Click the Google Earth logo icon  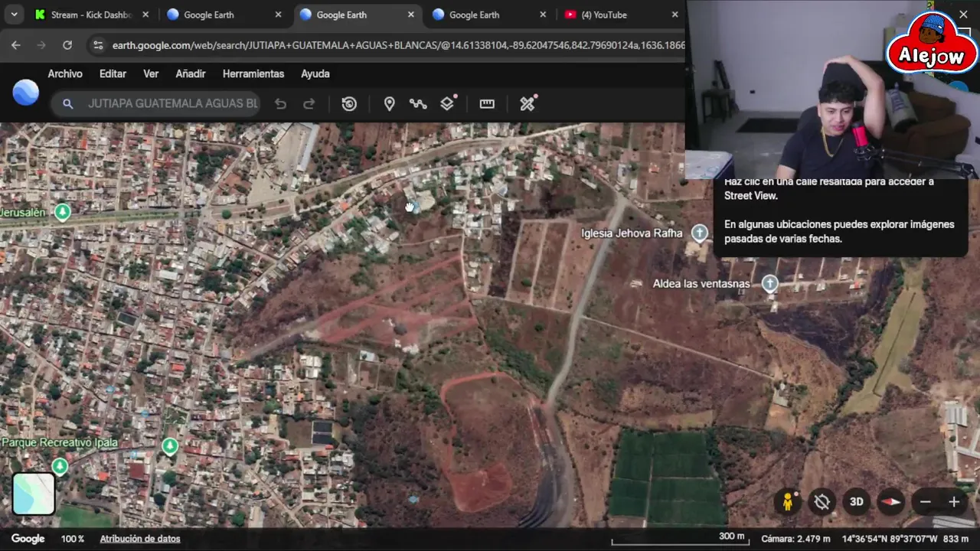click(26, 93)
